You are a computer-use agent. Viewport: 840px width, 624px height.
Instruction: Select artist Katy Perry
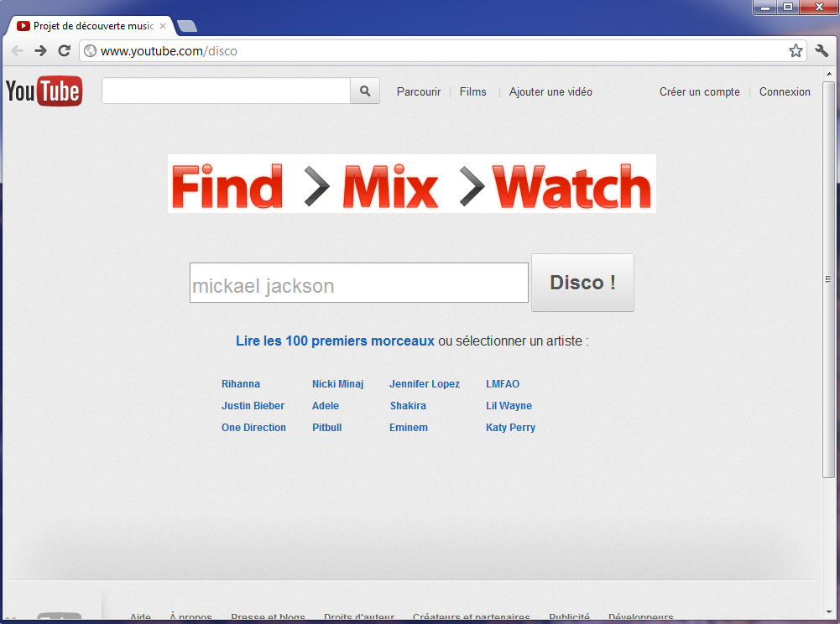pyautogui.click(x=510, y=428)
